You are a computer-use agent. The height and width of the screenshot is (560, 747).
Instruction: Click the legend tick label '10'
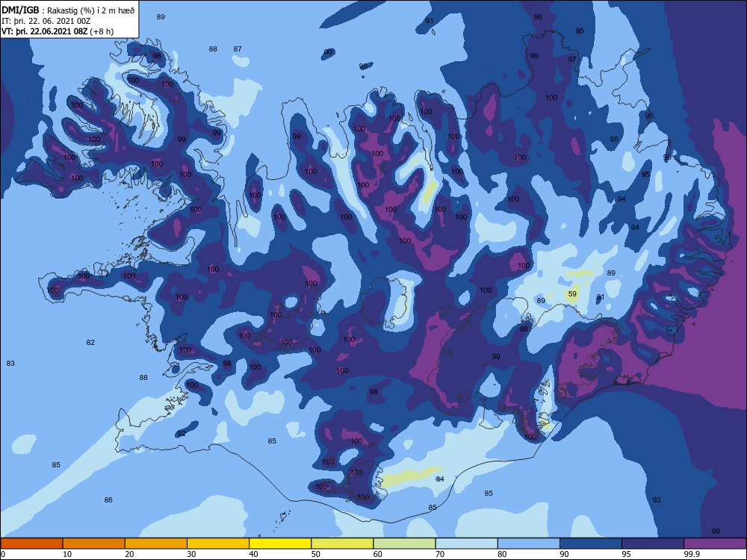point(67,554)
